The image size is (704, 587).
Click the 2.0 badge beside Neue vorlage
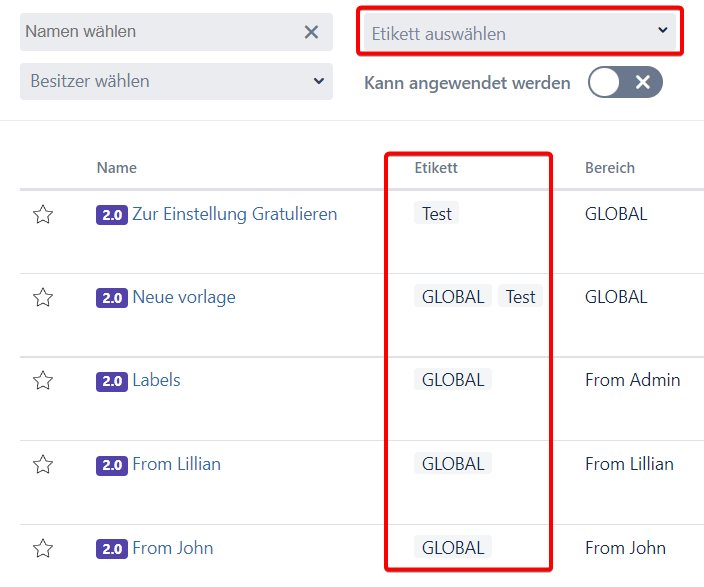tap(111, 298)
